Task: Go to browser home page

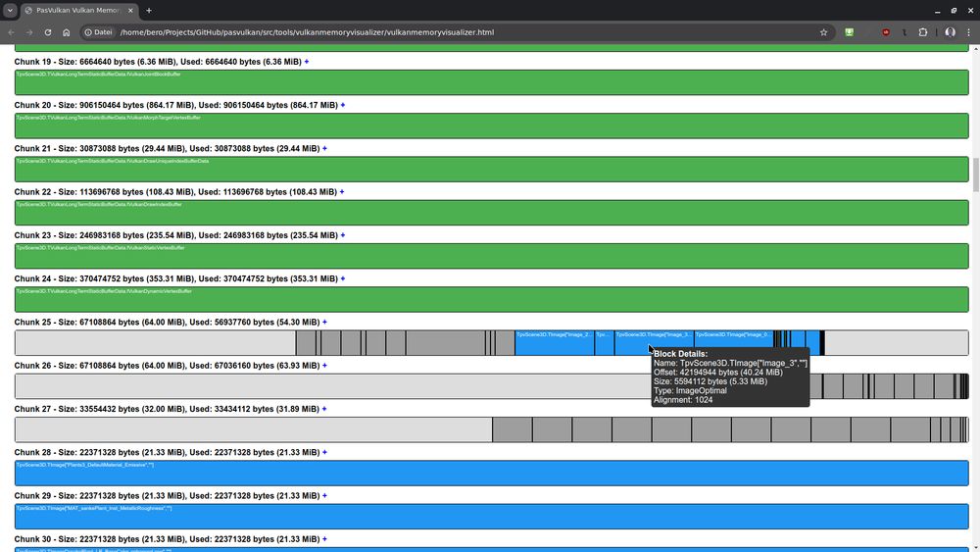Action: coord(67,32)
